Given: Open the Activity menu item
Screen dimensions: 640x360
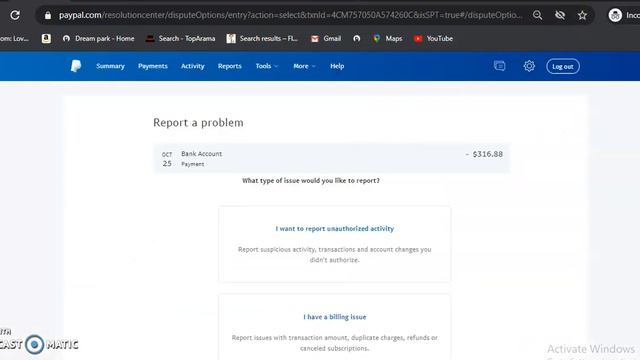Looking at the screenshot, I should (x=193, y=66).
